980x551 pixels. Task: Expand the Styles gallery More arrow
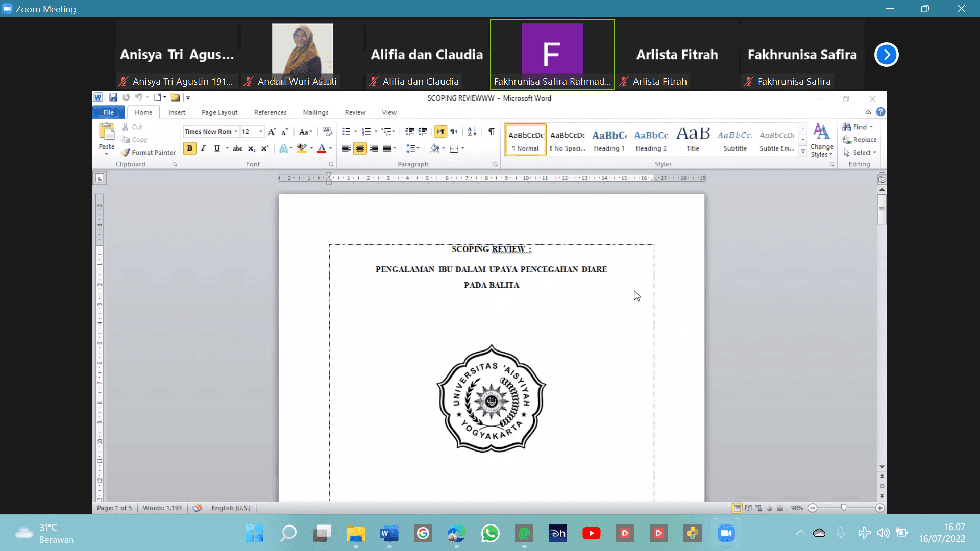click(x=803, y=152)
